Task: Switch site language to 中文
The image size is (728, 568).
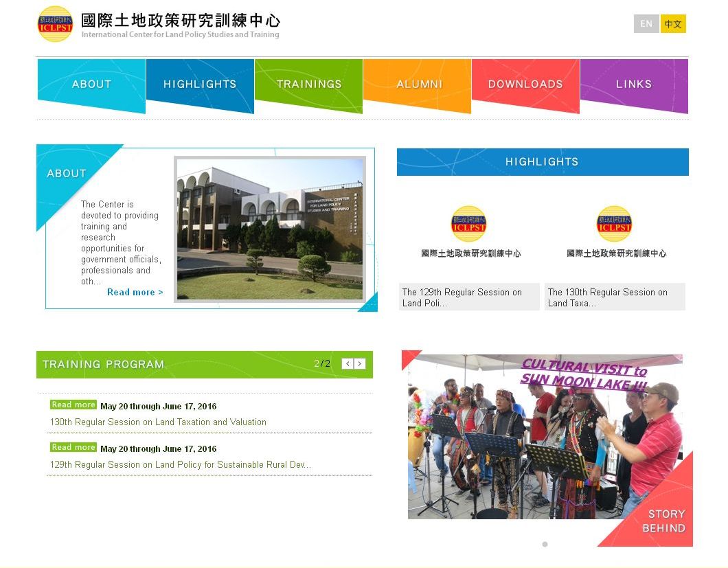Action: tap(673, 24)
